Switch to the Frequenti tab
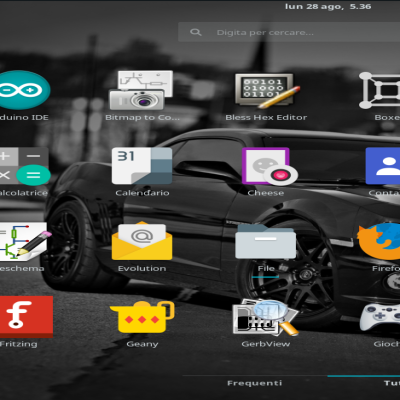Viewport: 400px width, 400px height. click(255, 383)
